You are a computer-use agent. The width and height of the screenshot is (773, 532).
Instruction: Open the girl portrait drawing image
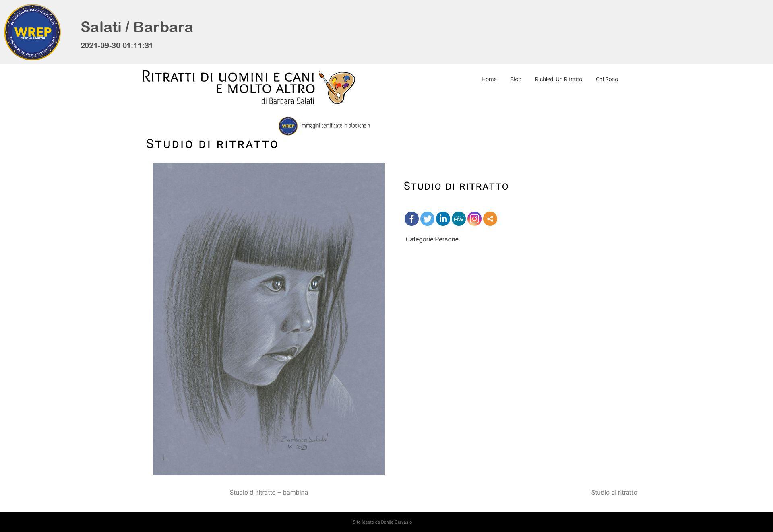(269, 319)
